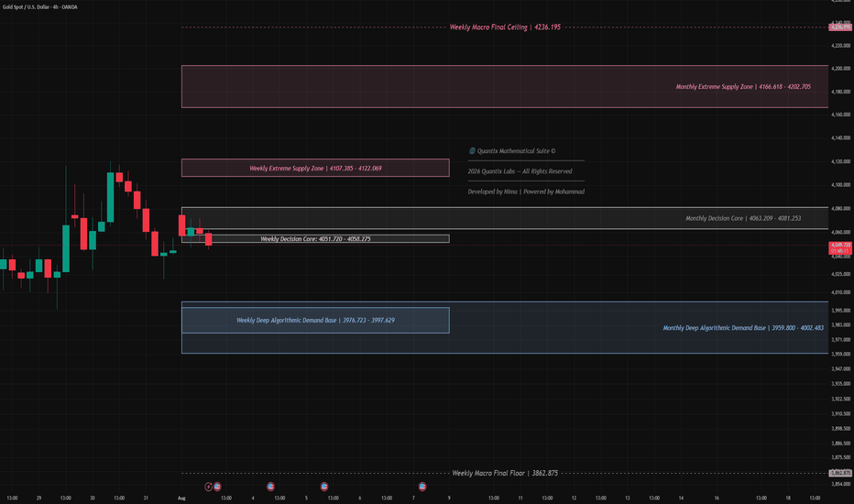Click the 30 date on the time axis
Screen dimensions: 854x504
(92, 498)
